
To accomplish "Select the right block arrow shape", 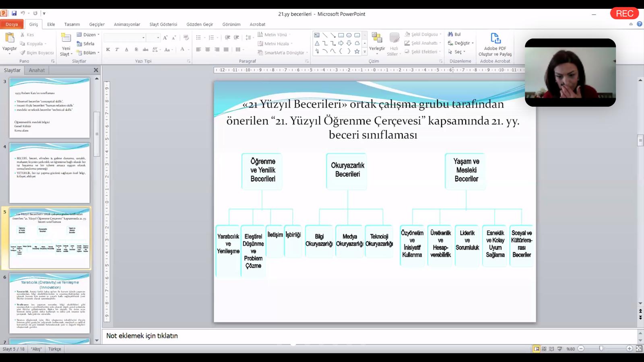I will click(x=341, y=43).
